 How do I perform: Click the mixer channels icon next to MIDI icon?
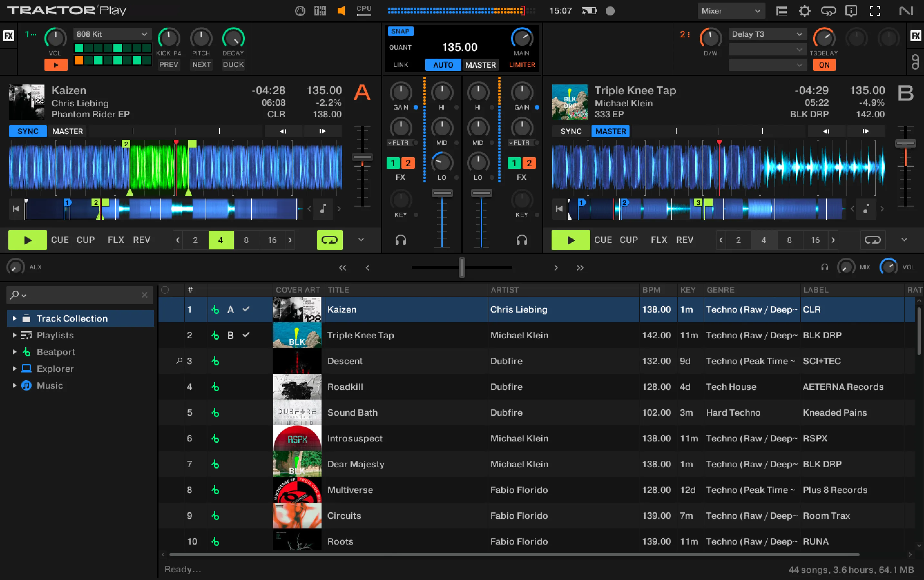click(x=320, y=10)
